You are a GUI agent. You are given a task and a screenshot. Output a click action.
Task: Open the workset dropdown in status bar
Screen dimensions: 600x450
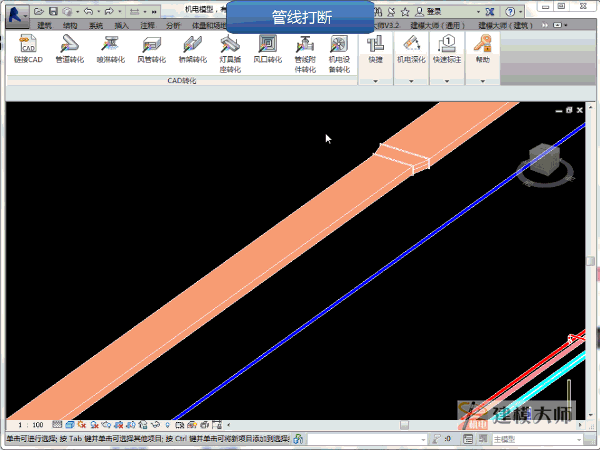366,439
